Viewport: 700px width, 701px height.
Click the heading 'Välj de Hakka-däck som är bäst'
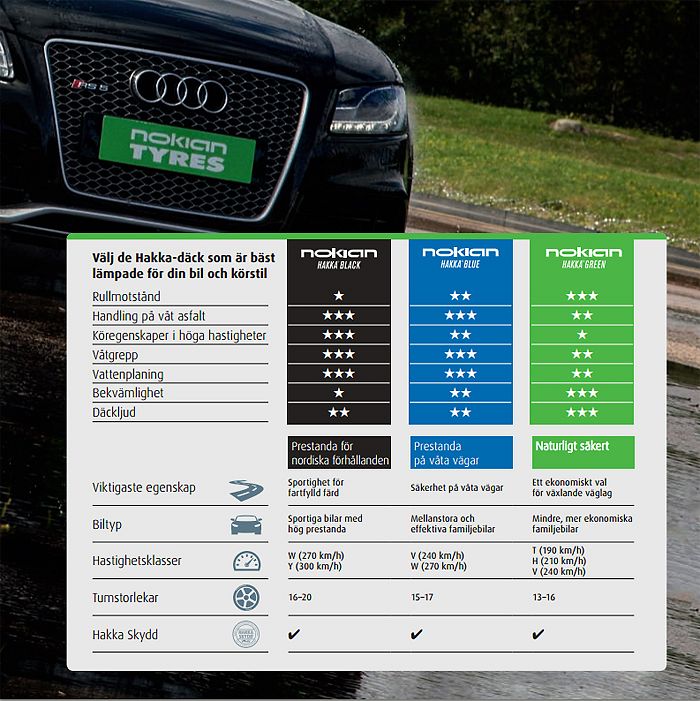(x=184, y=258)
